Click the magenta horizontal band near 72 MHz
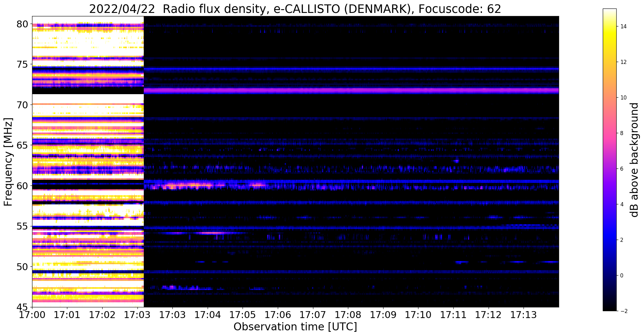Viewport: 644px width, 336px height. click(351, 90)
